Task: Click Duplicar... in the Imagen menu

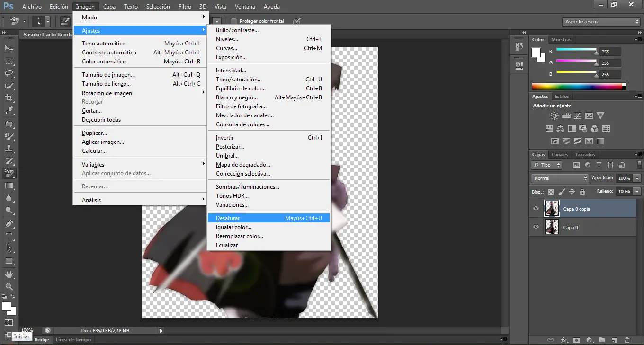Action: click(x=141, y=133)
